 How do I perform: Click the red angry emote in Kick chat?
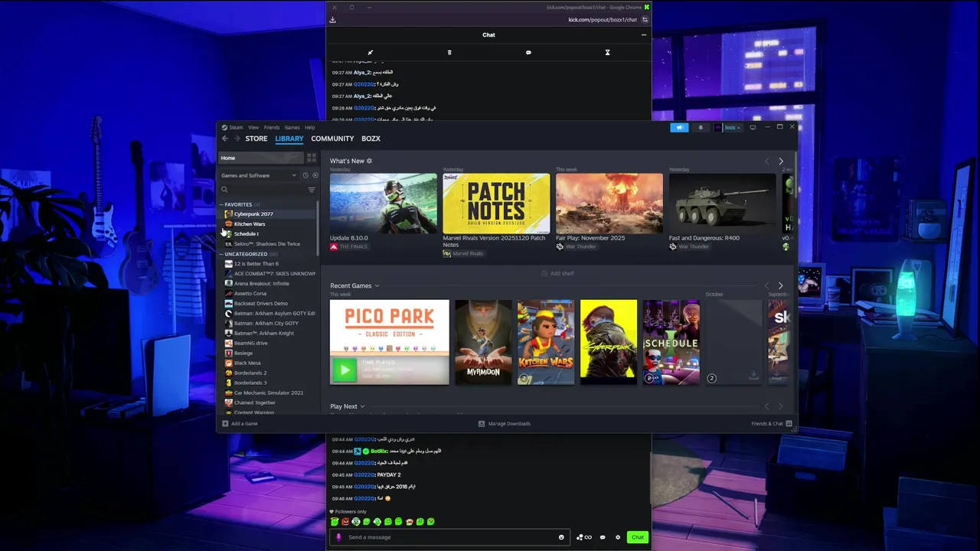[x=345, y=522]
